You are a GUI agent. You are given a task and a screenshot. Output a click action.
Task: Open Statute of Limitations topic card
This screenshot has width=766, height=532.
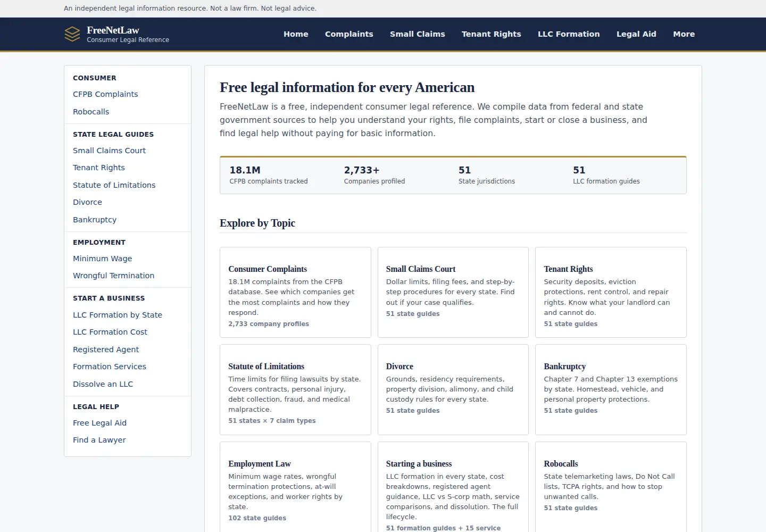[295, 389]
